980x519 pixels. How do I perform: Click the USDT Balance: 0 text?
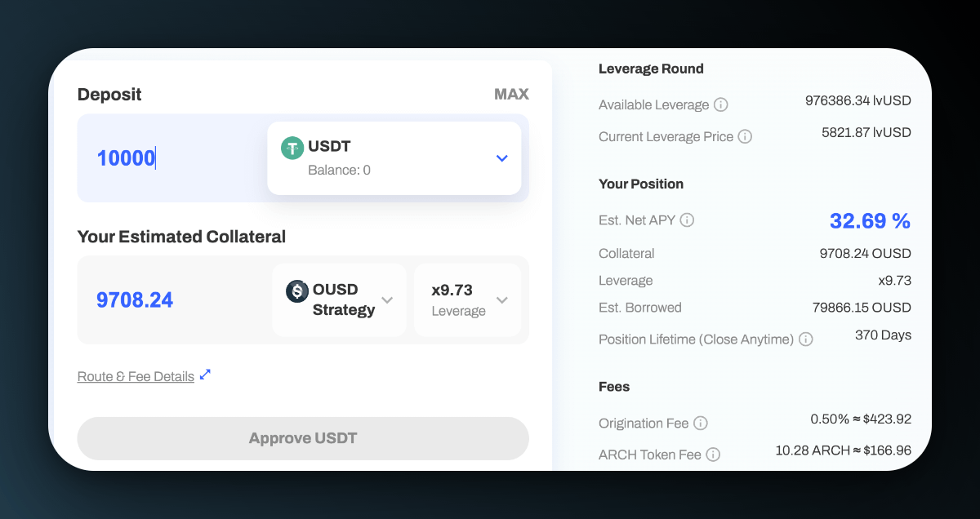coord(339,171)
